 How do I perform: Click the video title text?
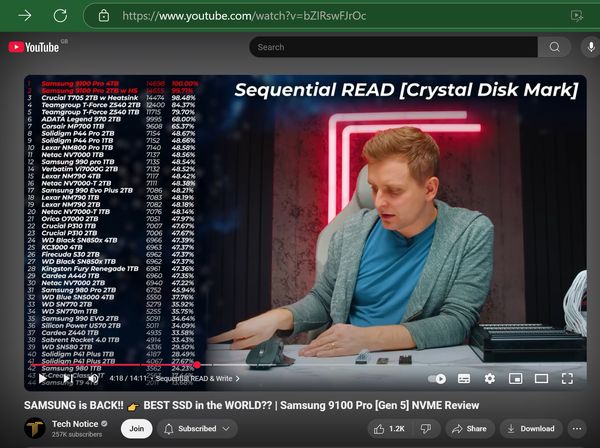pos(251,405)
